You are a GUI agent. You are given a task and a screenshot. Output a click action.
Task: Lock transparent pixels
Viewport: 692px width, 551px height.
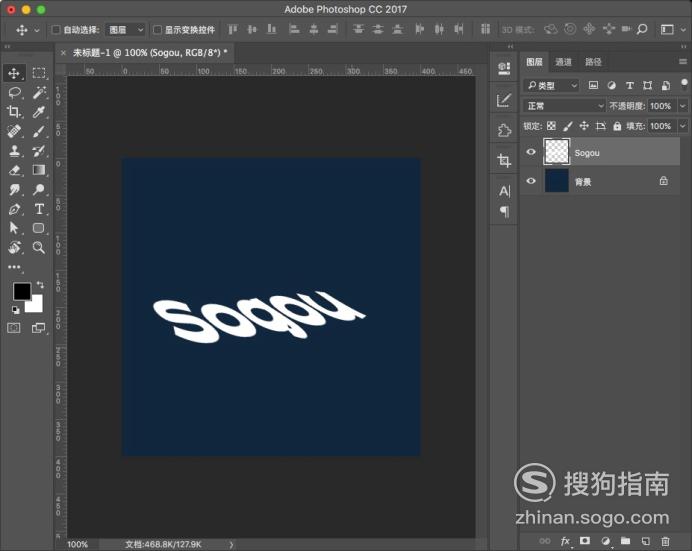pos(551,126)
